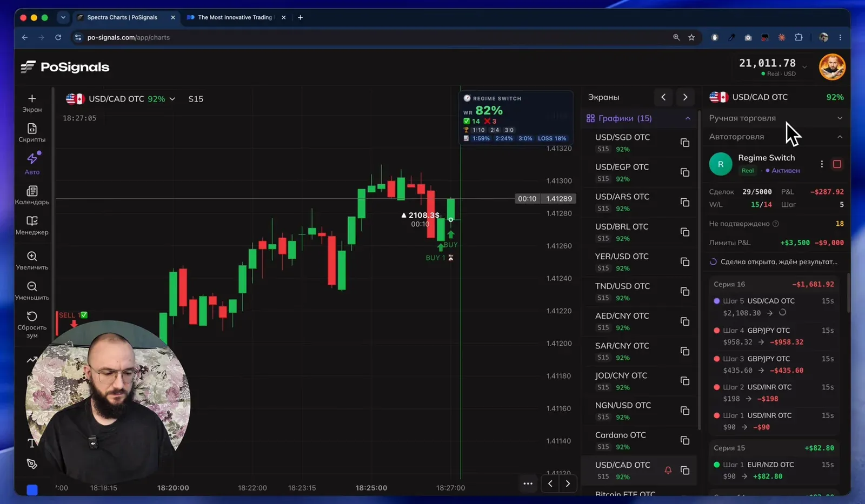Open the USD/CAD OTC asset dropdown
This screenshot has height=504, width=865.
click(121, 99)
